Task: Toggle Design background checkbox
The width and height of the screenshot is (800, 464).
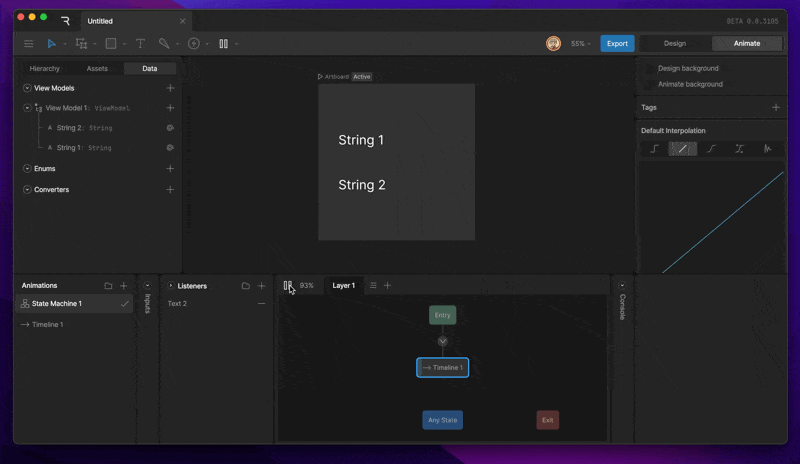Action: [x=649, y=68]
